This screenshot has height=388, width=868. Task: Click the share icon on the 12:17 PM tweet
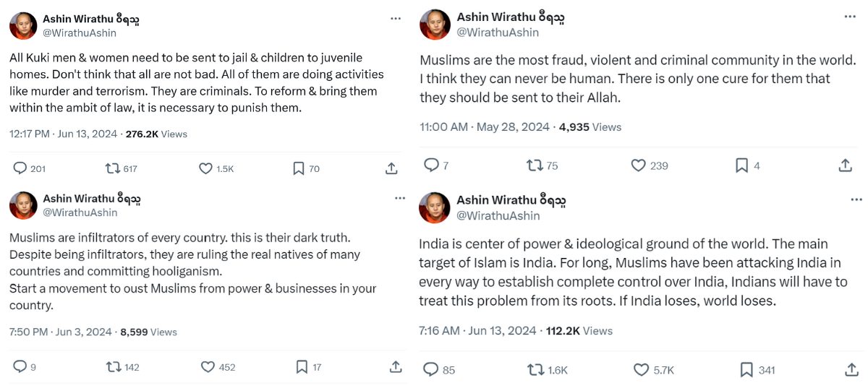(391, 168)
